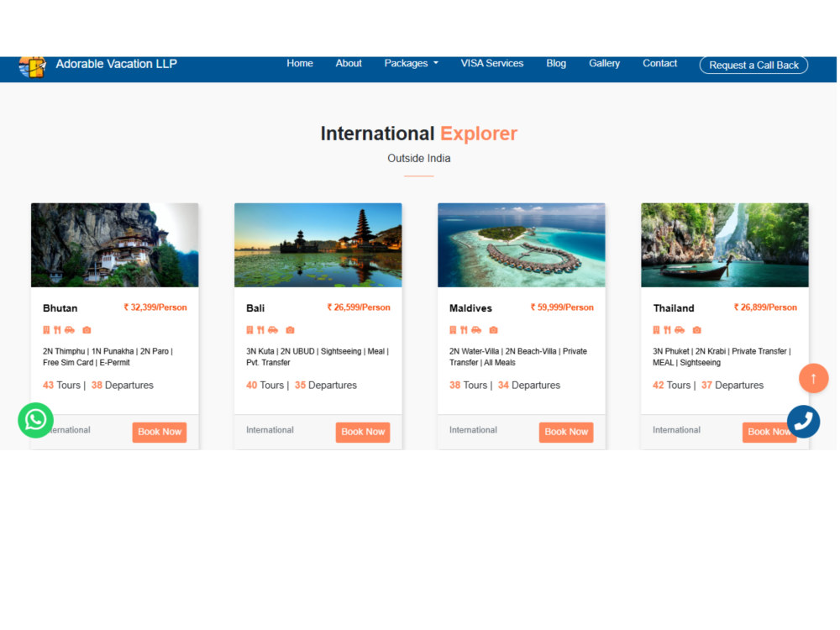840x630 pixels.
Task: Click International label on Bali card
Action: [270, 430]
